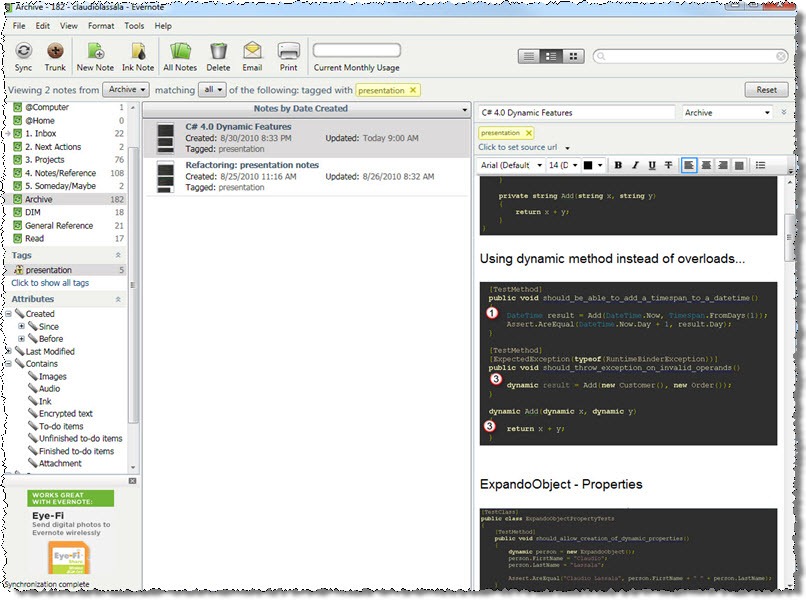Switch to list view layout

pos(529,56)
